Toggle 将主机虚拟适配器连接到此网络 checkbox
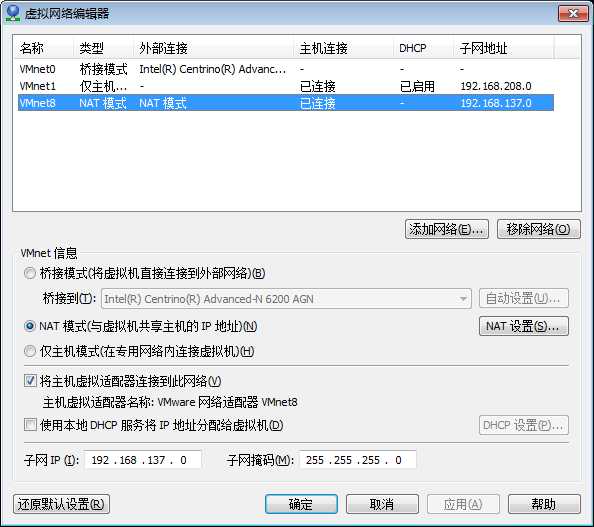Screen dimensions: 594x527 click(30, 381)
